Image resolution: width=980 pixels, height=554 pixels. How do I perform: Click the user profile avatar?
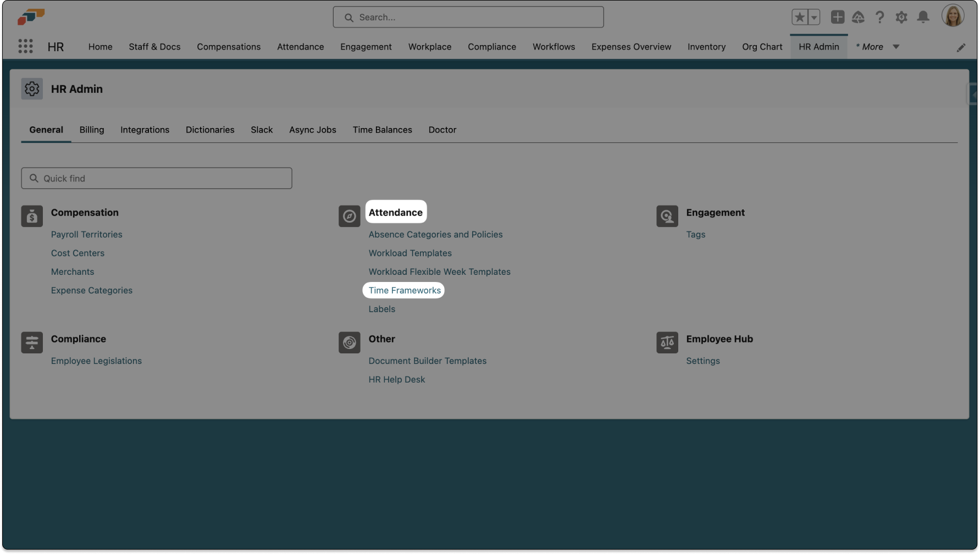tap(953, 16)
